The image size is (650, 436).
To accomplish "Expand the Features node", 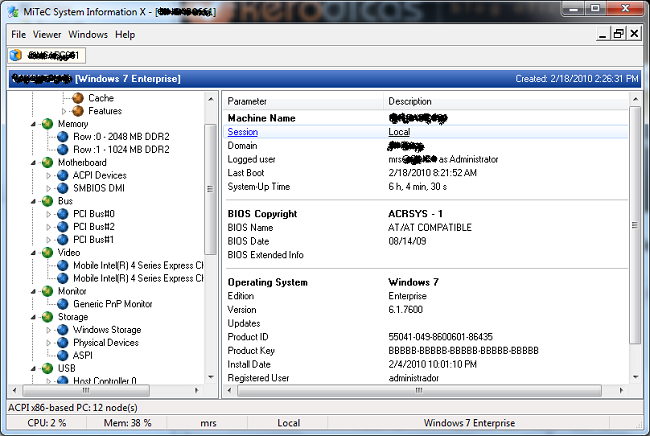I will click(x=64, y=111).
